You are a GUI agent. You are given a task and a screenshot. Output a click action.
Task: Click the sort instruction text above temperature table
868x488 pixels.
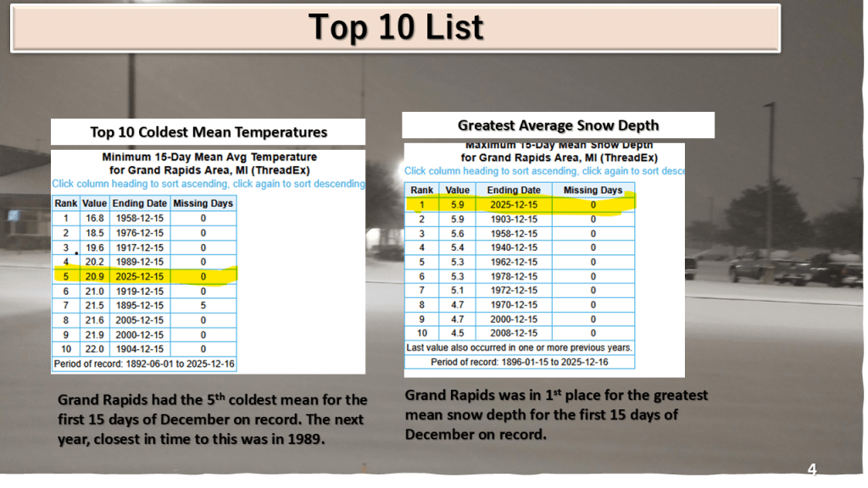(x=208, y=184)
